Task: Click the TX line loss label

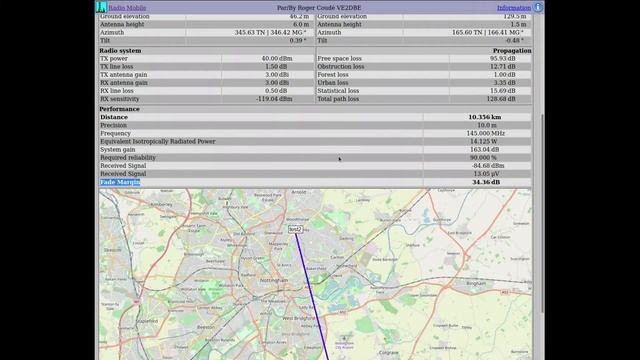Action: (116, 67)
